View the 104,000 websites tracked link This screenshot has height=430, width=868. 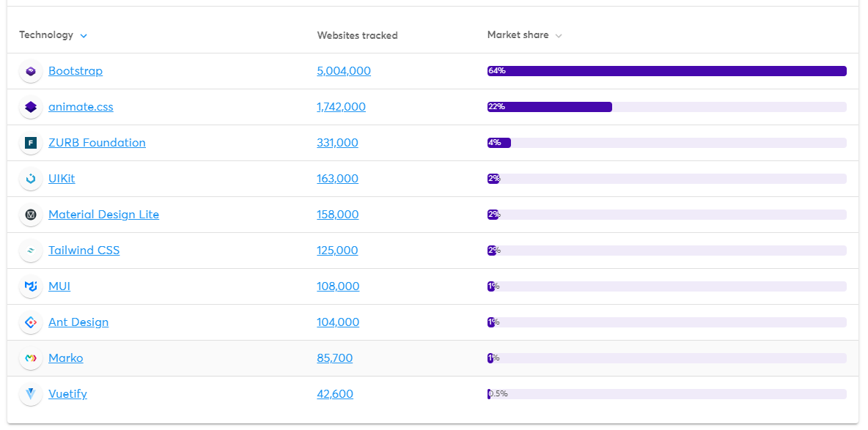[338, 322]
